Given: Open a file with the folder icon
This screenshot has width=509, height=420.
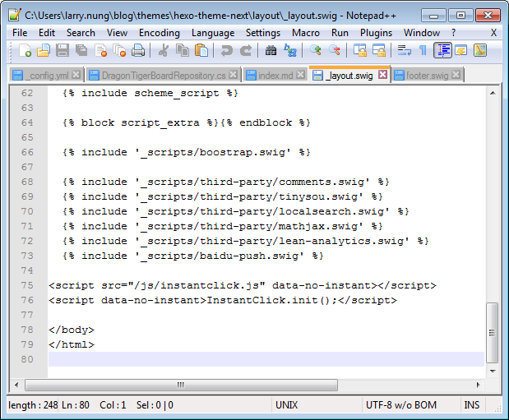Looking at the screenshot, I should [44, 51].
